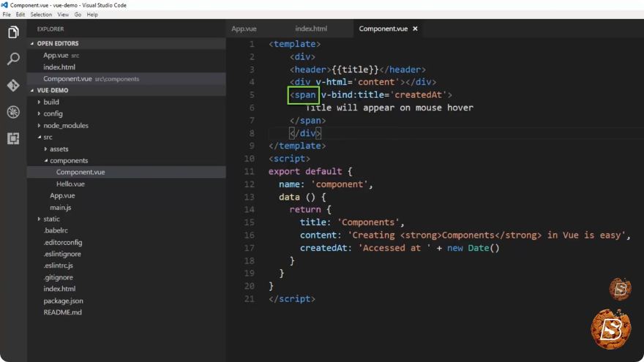Open Hello.vue in the file tree
Viewport: 644px width, 362px height.
pyautogui.click(x=70, y=184)
